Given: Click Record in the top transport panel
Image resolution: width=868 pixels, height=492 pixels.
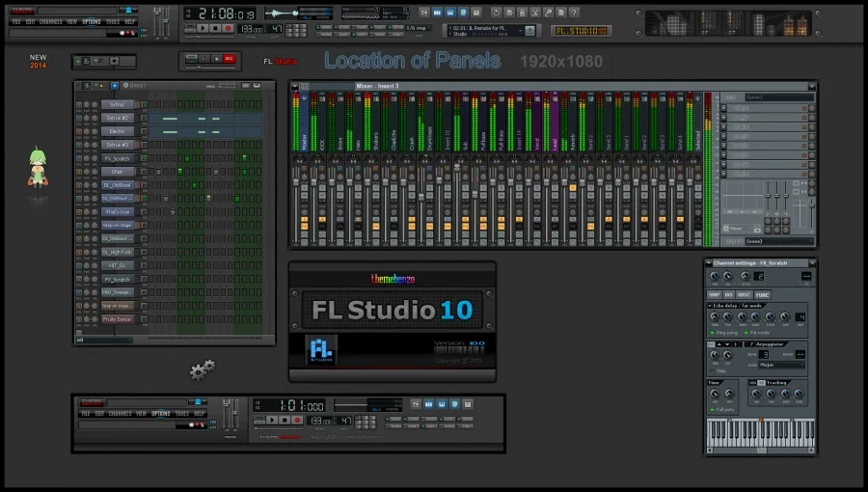Looking at the screenshot, I should pyautogui.click(x=228, y=29).
